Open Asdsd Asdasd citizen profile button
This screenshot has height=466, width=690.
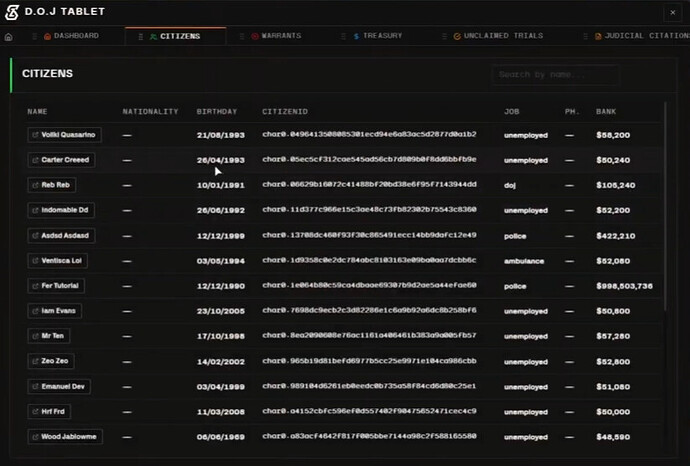point(61,235)
